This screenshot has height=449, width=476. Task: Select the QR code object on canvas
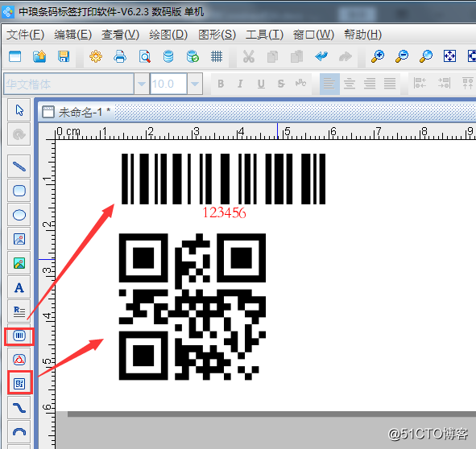[192, 307]
